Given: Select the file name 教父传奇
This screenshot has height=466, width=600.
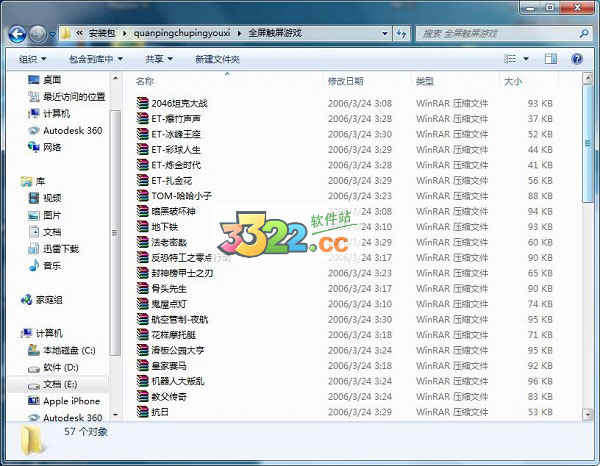Looking at the screenshot, I should pyautogui.click(x=169, y=396).
